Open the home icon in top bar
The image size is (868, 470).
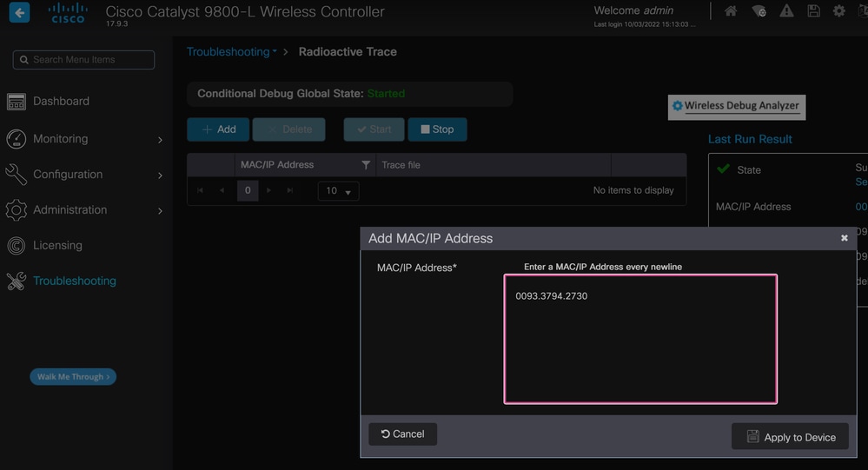click(731, 11)
